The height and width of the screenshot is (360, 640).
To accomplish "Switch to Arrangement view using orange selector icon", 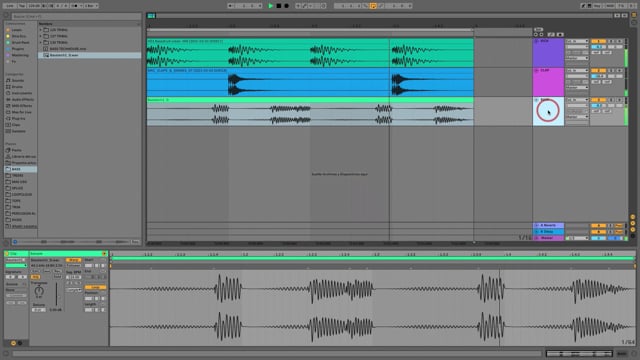I will tap(633, 15).
